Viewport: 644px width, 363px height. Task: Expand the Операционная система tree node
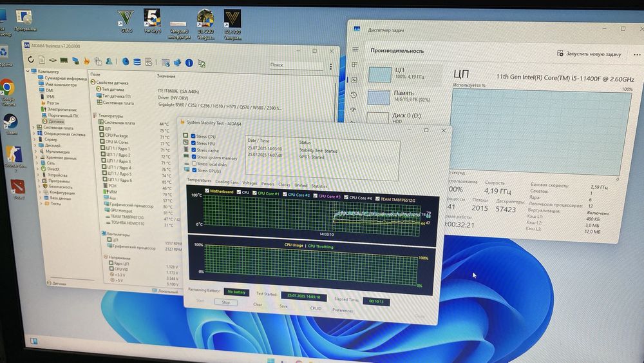point(34,133)
